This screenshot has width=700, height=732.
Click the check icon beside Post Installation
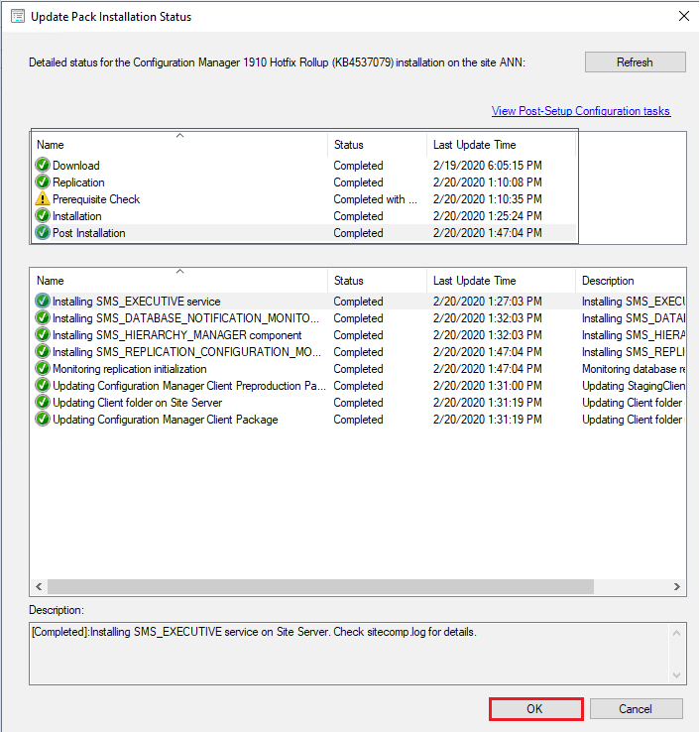coord(43,232)
